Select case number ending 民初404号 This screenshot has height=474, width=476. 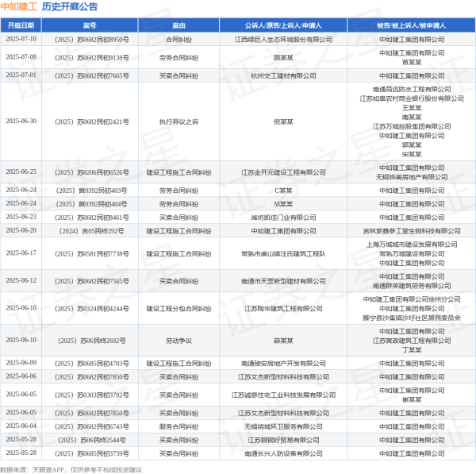point(92,204)
